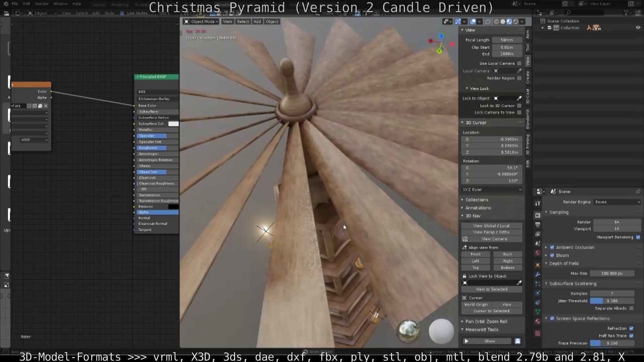
Task: Open viewport Select menu
Action: coord(243,21)
